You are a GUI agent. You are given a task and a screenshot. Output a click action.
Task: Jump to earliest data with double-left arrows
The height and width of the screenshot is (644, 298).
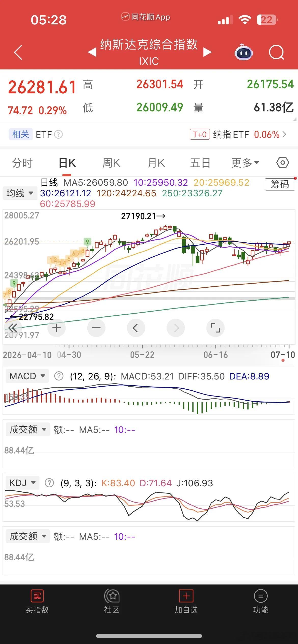pos(12,328)
